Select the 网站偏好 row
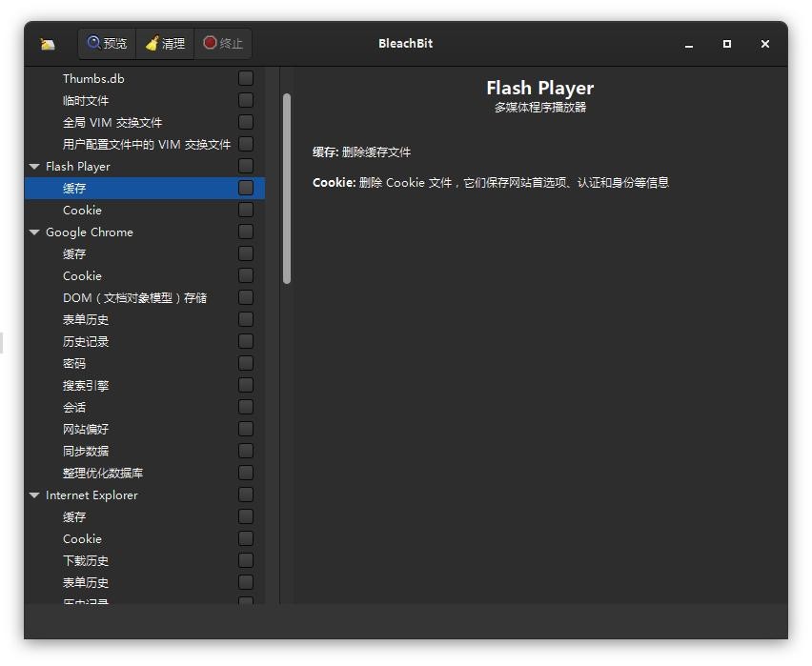Image resolution: width=812 pixels, height=666 pixels. [x=145, y=430]
